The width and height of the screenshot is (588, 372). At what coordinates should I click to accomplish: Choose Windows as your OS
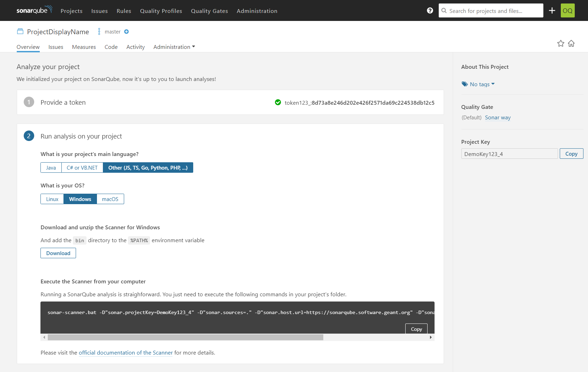(80, 199)
